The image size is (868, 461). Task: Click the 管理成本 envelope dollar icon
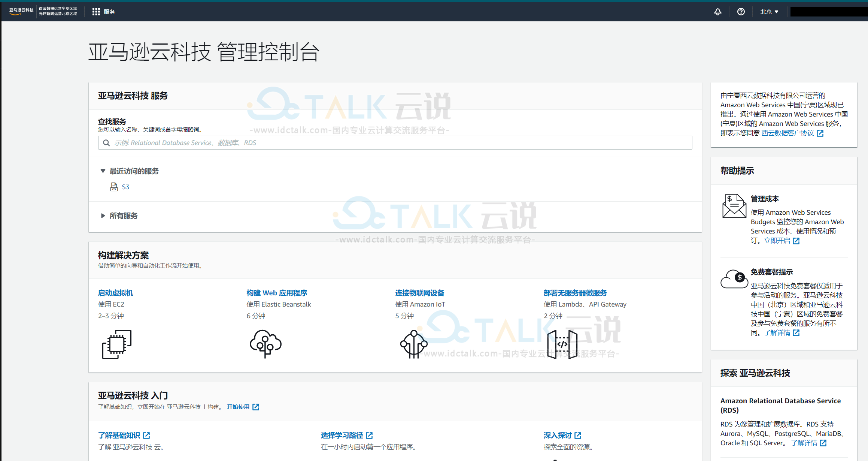pyautogui.click(x=734, y=206)
